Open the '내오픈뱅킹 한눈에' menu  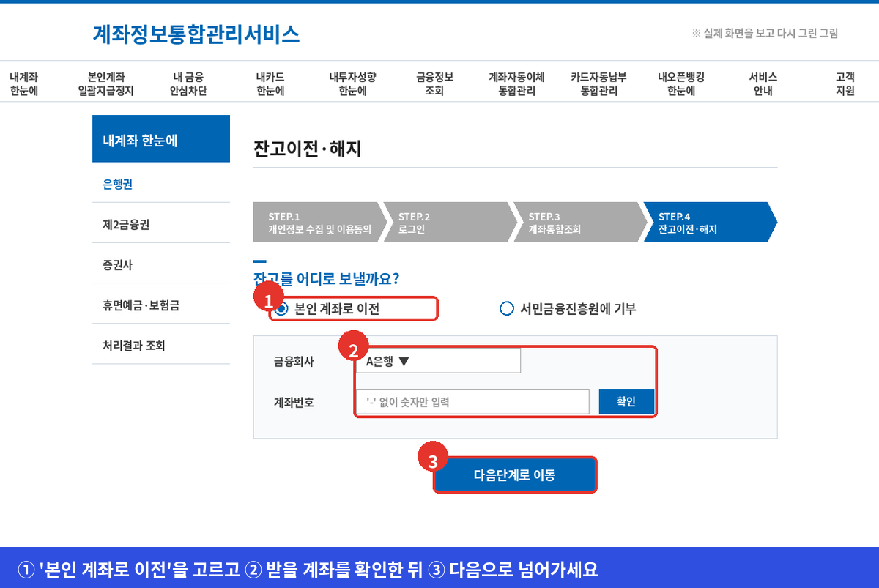[x=681, y=84]
